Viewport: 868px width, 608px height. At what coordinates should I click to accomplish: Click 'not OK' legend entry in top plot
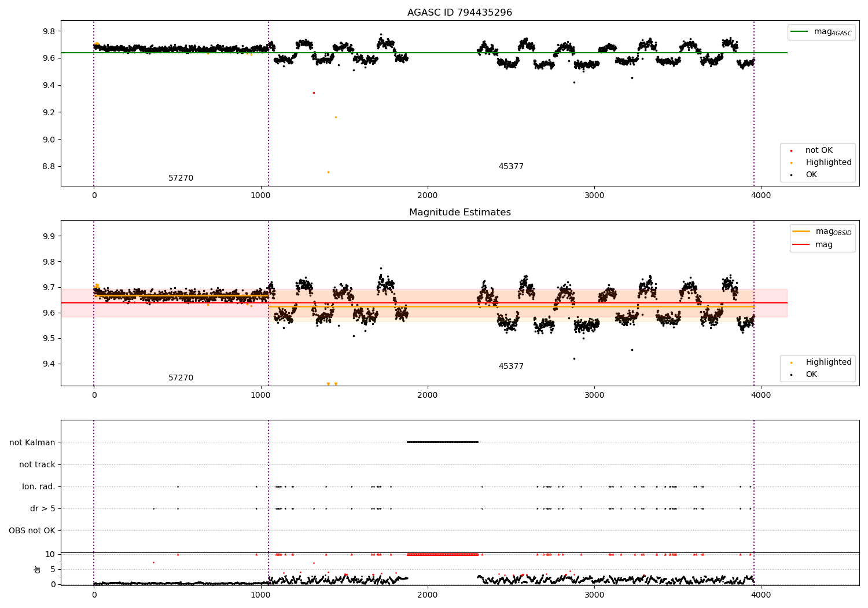(x=812, y=151)
